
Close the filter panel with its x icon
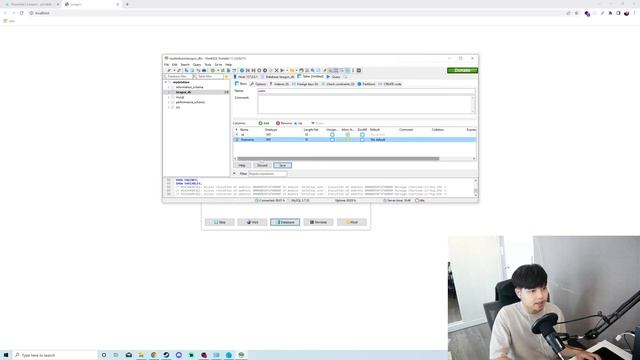[x=235, y=174]
